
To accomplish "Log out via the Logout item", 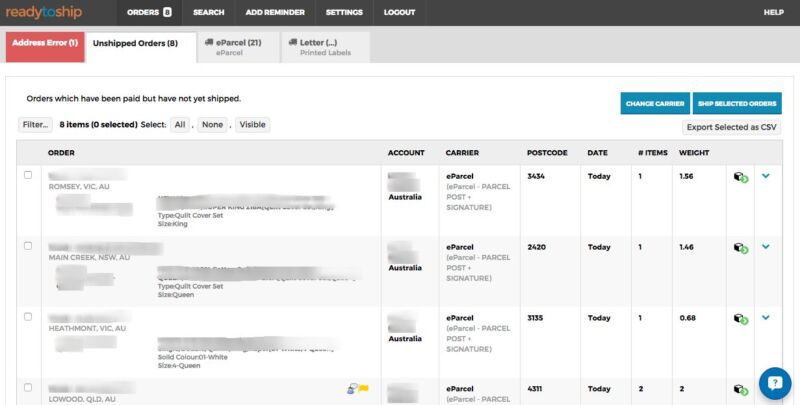I will coord(399,12).
